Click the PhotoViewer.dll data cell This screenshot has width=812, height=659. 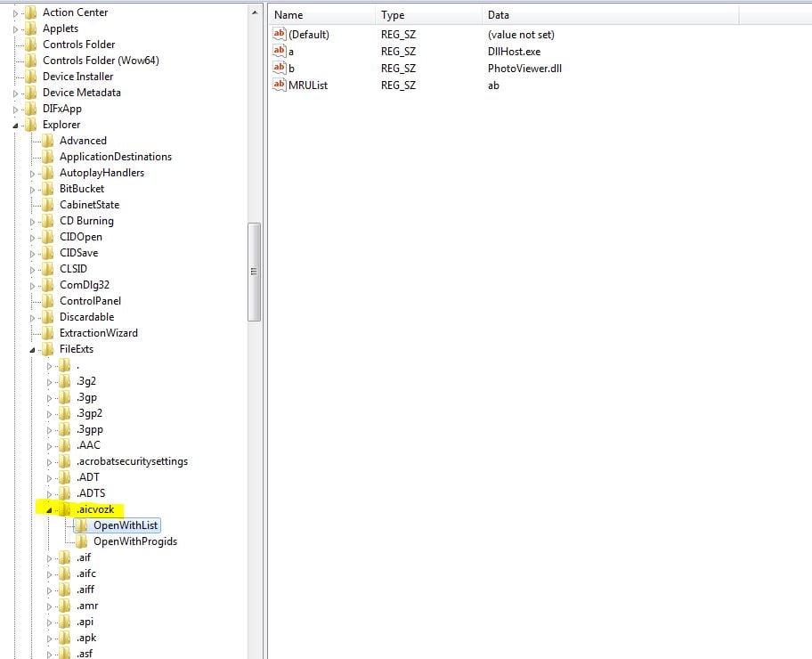click(524, 69)
